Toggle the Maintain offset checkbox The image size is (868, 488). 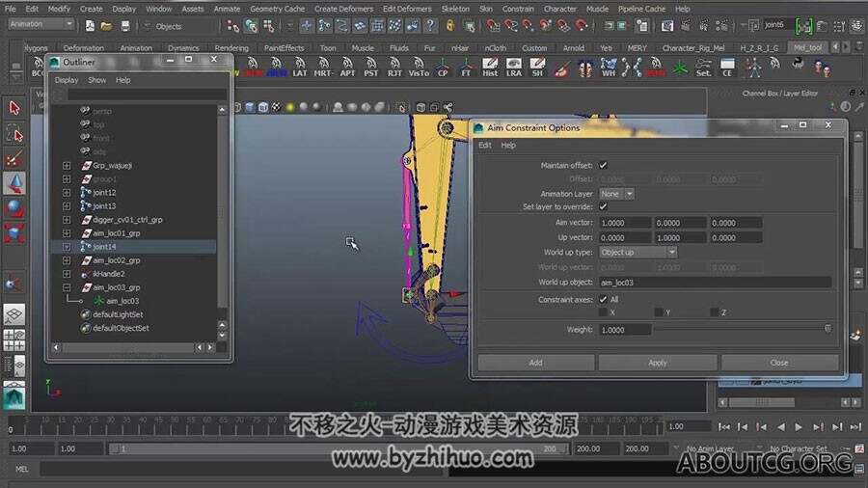(x=604, y=165)
